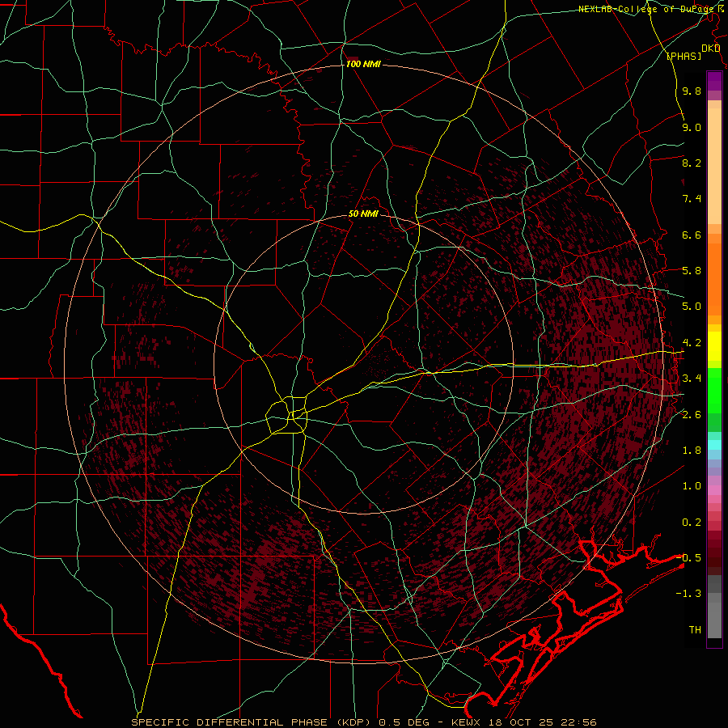Click the 50 NMI range ring label
This screenshot has height=728, width=728.
363,214
